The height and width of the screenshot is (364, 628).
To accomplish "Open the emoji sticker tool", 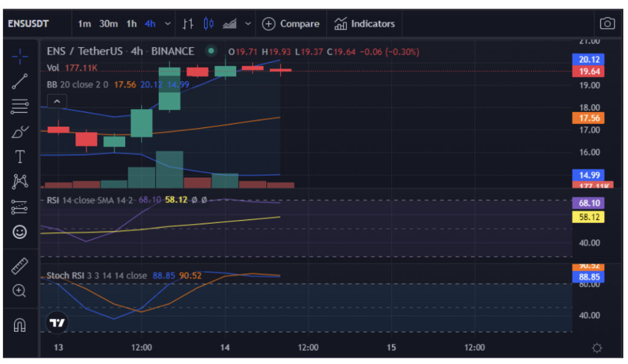I will tap(20, 232).
